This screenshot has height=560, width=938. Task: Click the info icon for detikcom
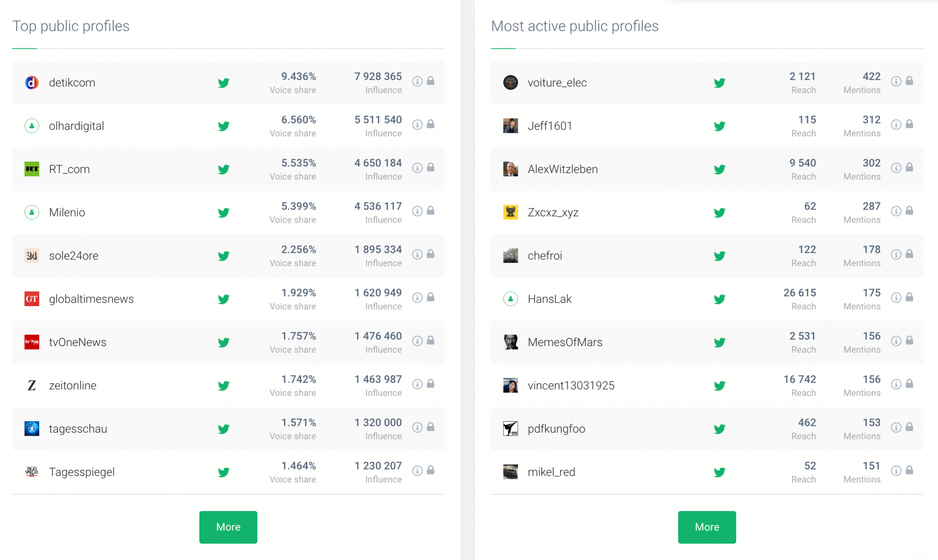[x=417, y=82]
